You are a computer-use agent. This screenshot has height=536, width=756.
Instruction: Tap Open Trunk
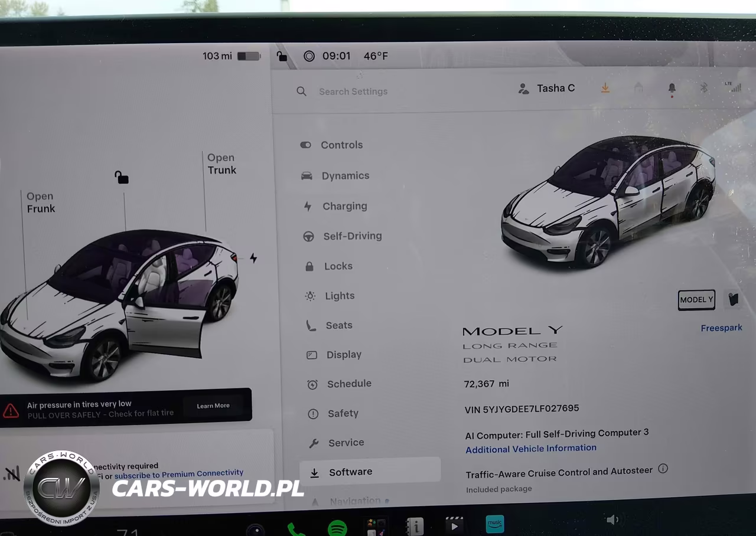point(221,164)
